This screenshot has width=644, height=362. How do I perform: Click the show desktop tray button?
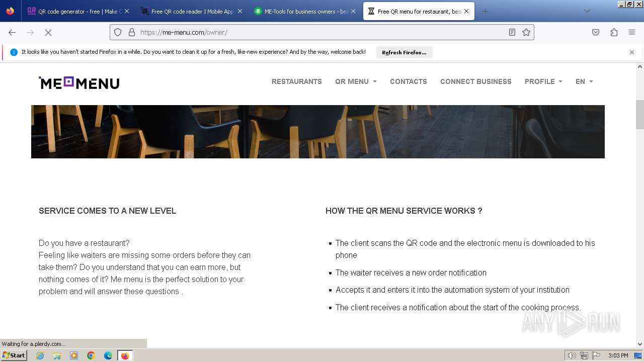pos(638,355)
